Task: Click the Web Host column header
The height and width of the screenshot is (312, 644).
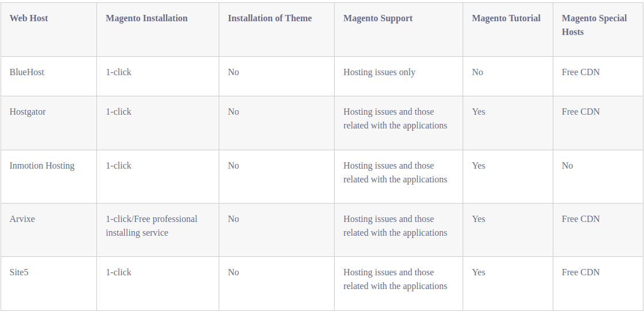Action: [x=29, y=18]
